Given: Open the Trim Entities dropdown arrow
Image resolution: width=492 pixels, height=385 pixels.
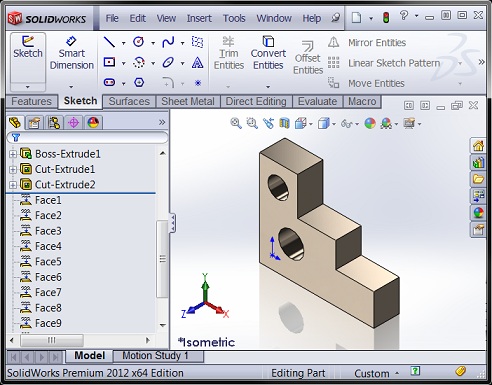Looking at the screenshot, I should (x=228, y=87).
